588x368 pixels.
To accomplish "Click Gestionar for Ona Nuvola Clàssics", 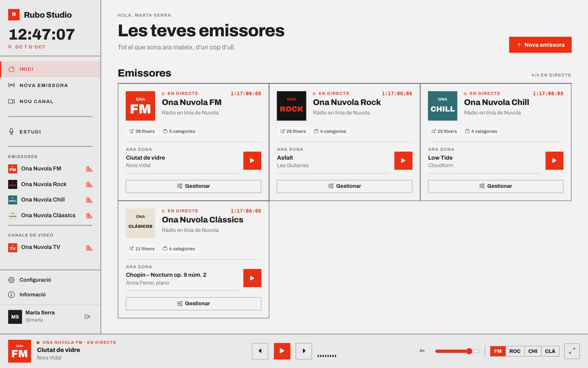I will [193, 304].
